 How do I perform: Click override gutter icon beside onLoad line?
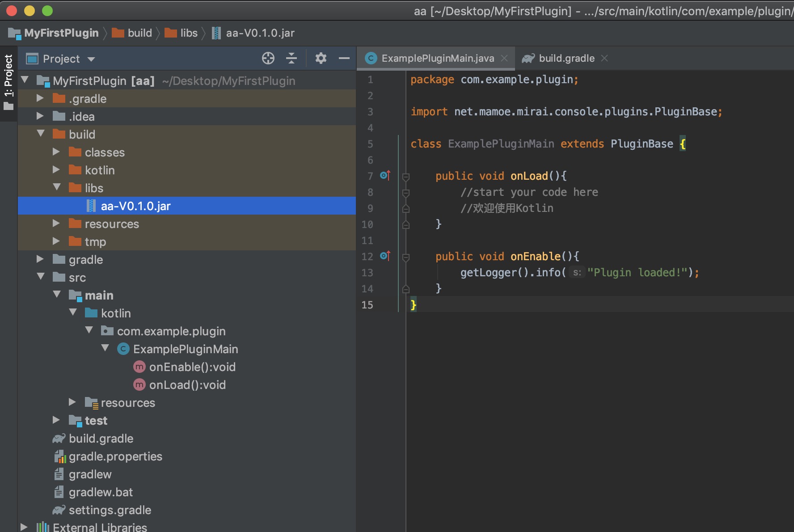[x=385, y=175]
